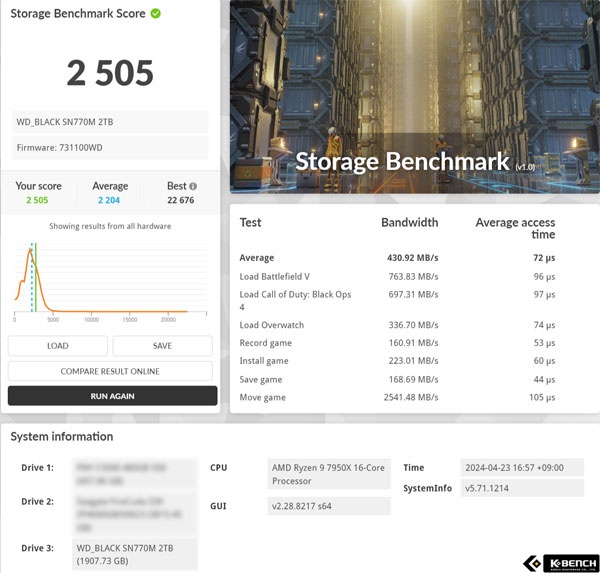This screenshot has width=600, height=573.
Task: Select the Record game row
Action: coord(397,343)
